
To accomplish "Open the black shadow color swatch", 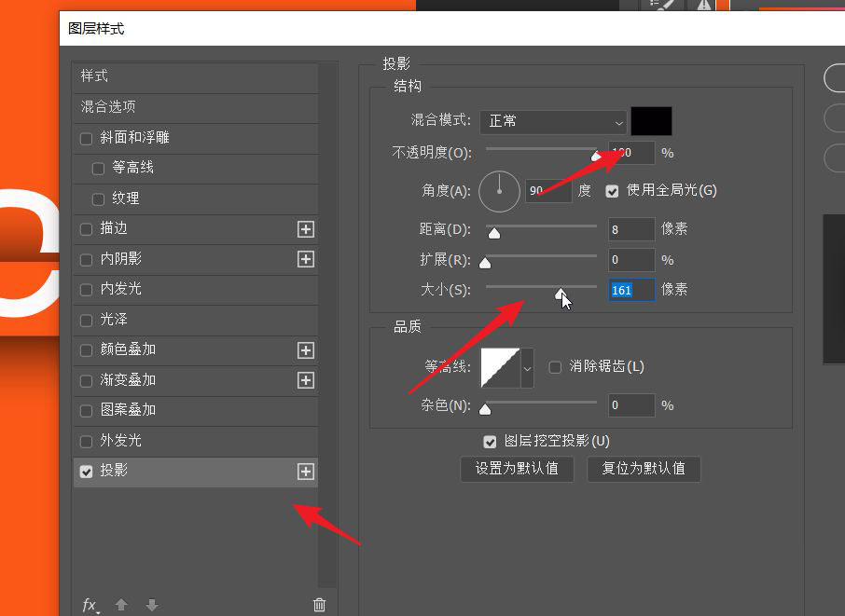I will 651,121.
